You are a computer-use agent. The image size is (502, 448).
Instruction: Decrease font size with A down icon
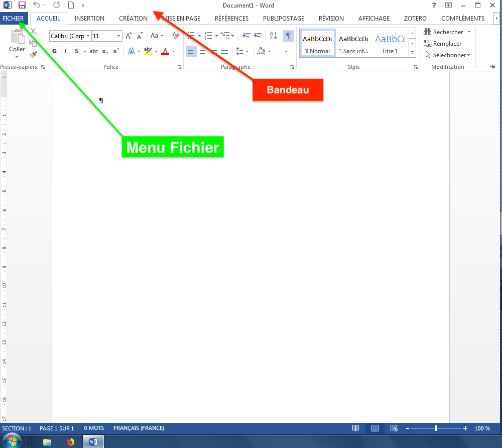point(140,36)
